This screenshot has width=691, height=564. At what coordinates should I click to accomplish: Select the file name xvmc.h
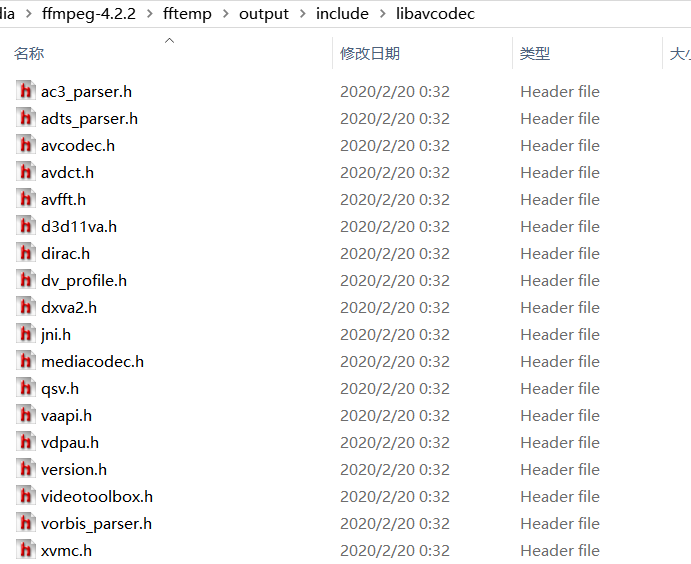[x=67, y=551]
